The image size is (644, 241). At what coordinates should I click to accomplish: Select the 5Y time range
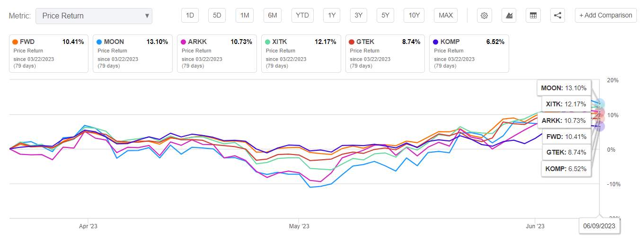coord(386,15)
